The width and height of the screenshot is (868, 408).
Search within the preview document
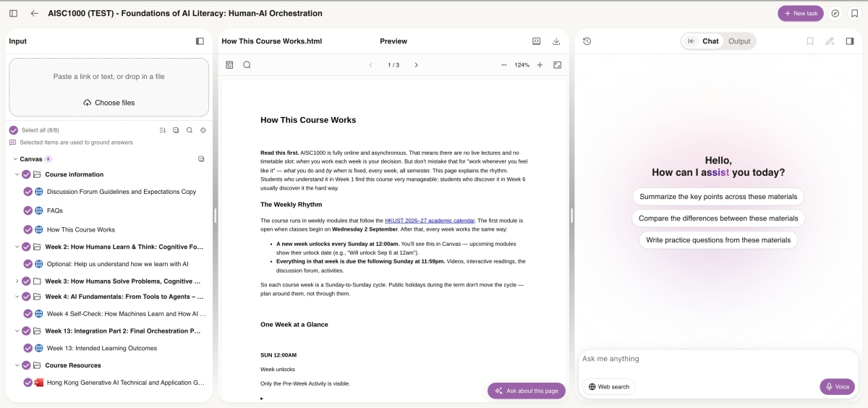point(247,65)
